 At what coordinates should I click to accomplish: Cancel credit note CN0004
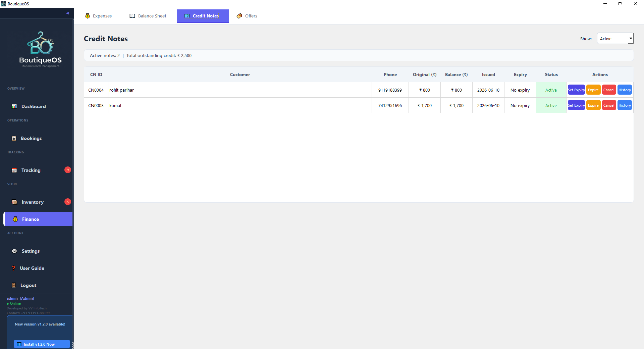609,90
